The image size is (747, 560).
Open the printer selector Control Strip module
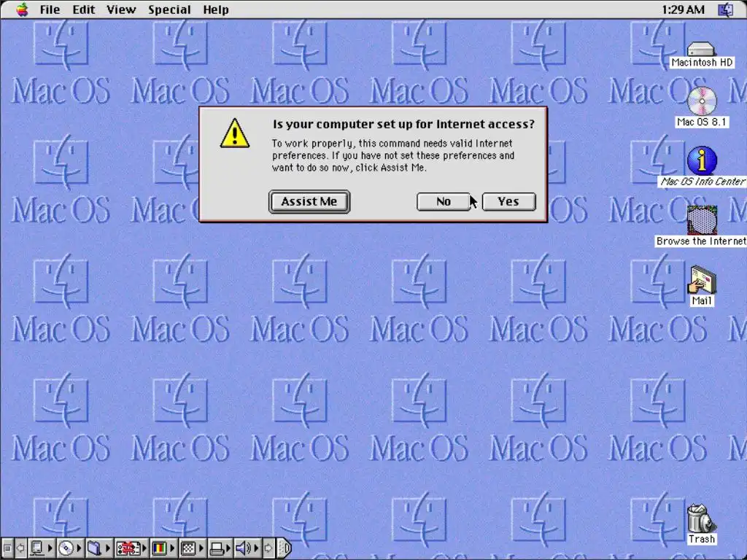pos(220,548)
